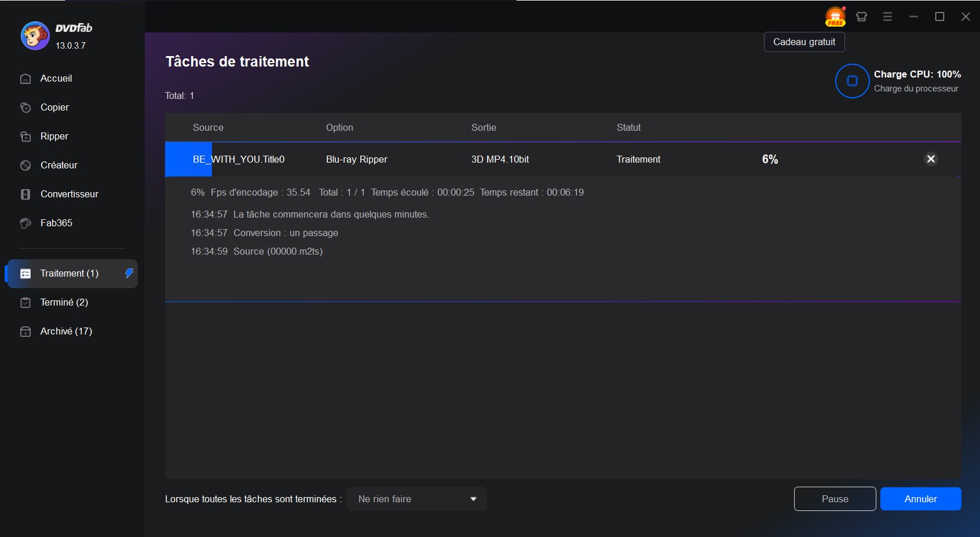Open the free gift promo icon
Viewport: 980px width, 537px height.
click(x=835, y=17)
